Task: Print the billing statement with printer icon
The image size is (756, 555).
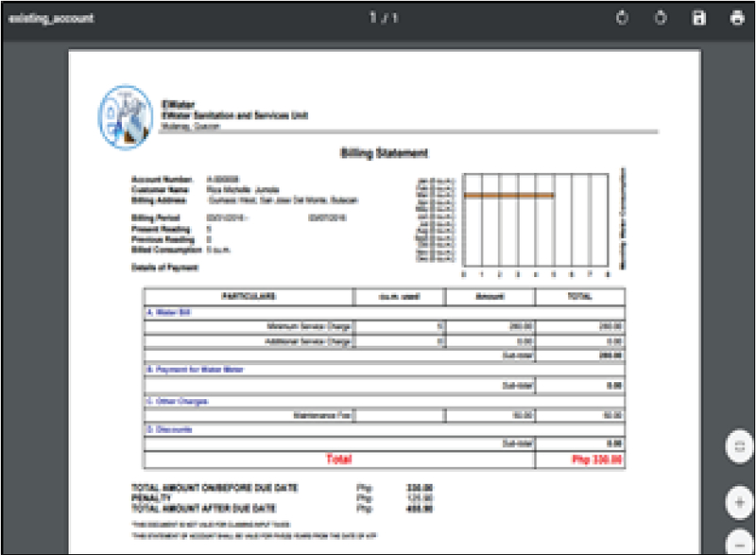Action: coord(737,18)
